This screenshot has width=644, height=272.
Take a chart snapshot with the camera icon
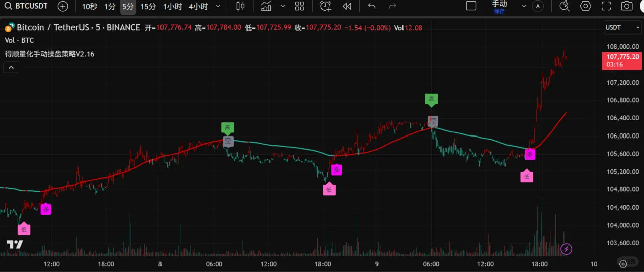click(627, 6)
